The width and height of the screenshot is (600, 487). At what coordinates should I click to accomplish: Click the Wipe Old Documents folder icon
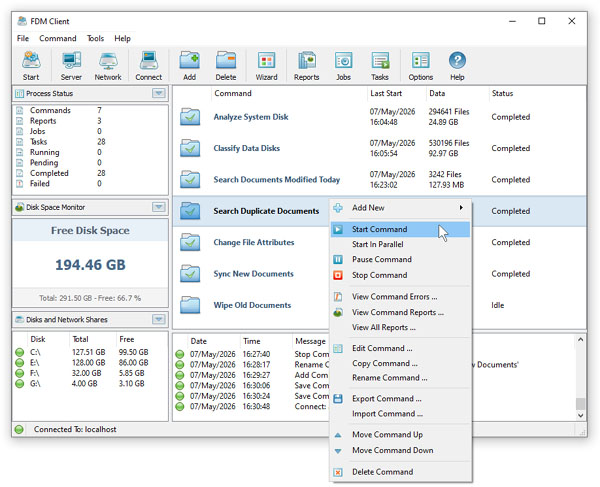pos(190,305)
